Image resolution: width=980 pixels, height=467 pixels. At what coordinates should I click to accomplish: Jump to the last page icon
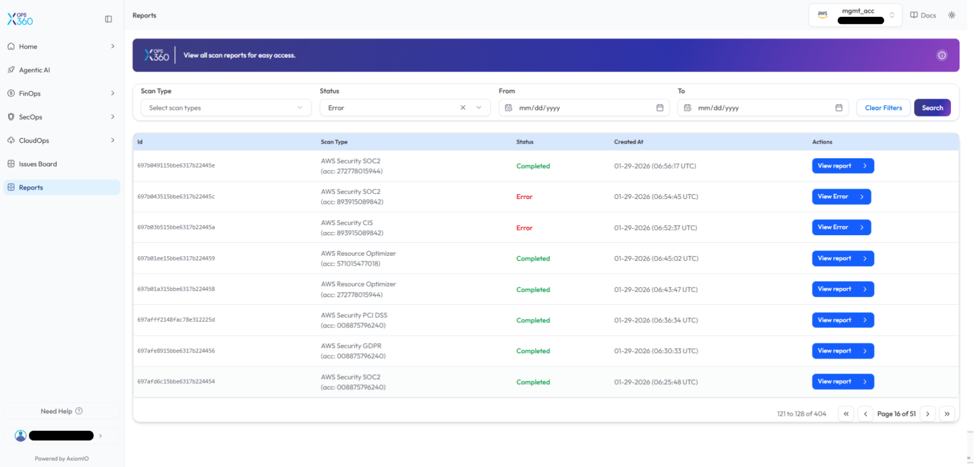tap(947, 414)
